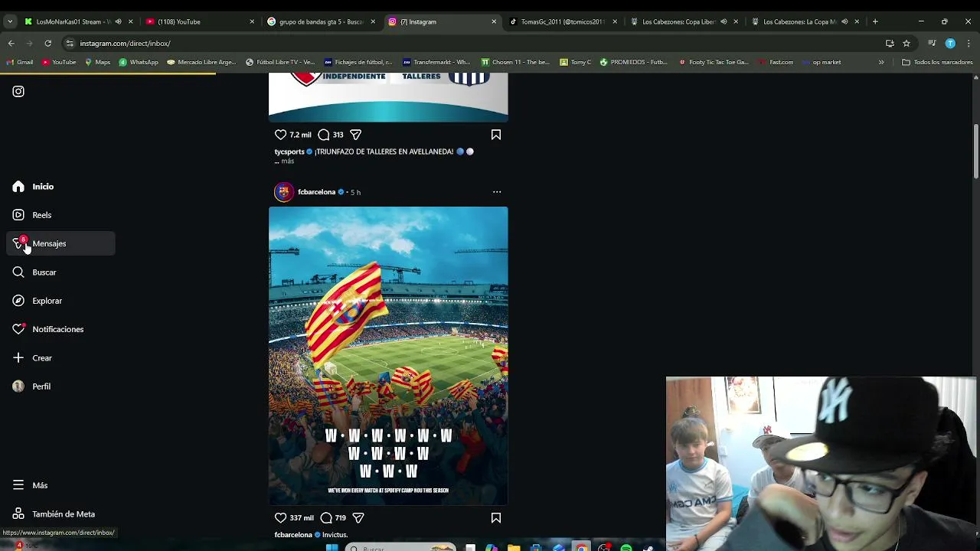
Task: Expand tycsports caption with 'más' link
Action: (x=287, y=161)
